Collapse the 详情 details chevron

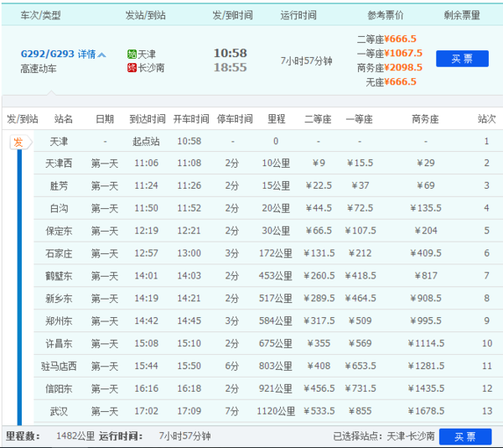(101, 55)
